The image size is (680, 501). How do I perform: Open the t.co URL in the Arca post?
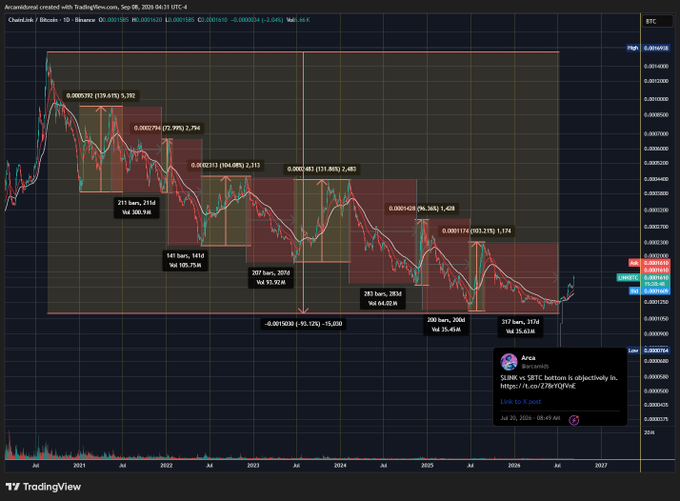point(538,386)
